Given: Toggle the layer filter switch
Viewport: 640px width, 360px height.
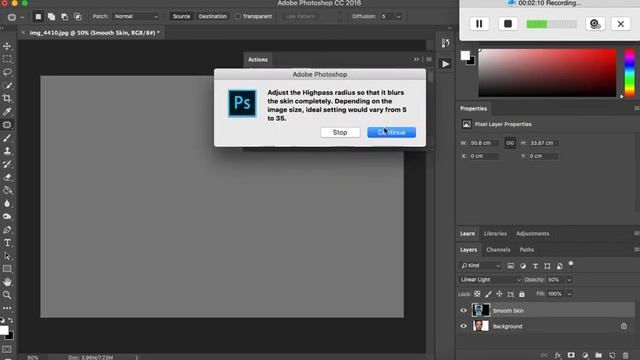Looking at the screenshot, I should coord(571,264).
